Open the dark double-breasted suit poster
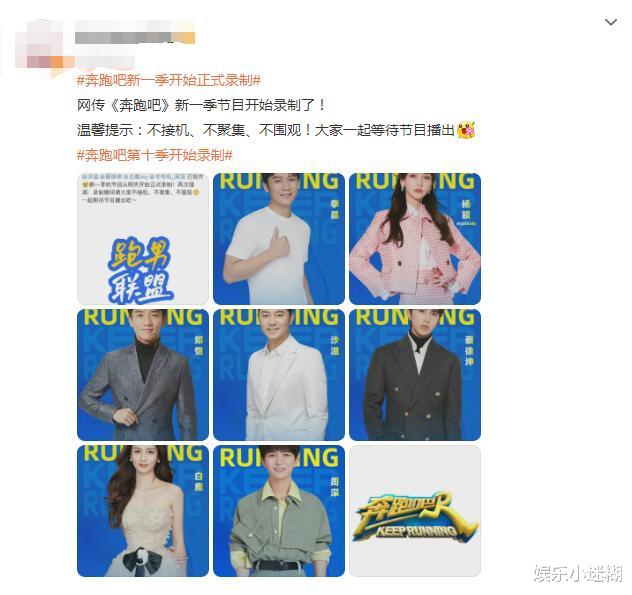This screenshot has height=595, width=632. [415, 375]
